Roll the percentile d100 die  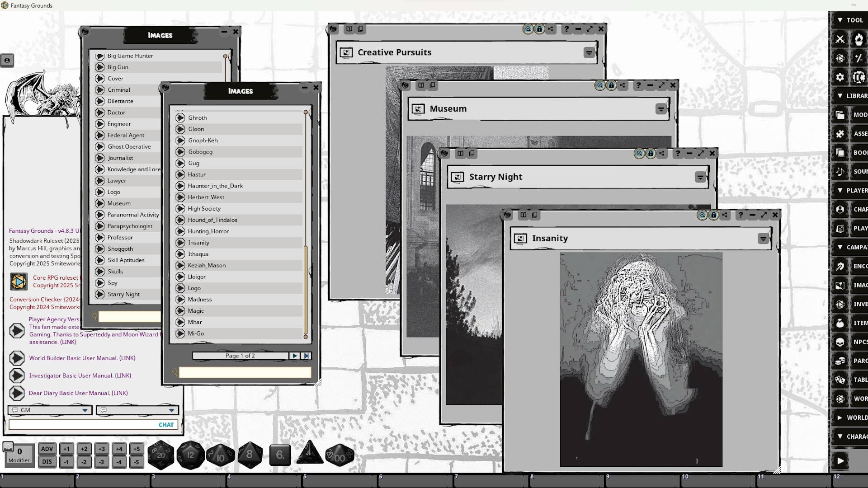tap(340, 455)
